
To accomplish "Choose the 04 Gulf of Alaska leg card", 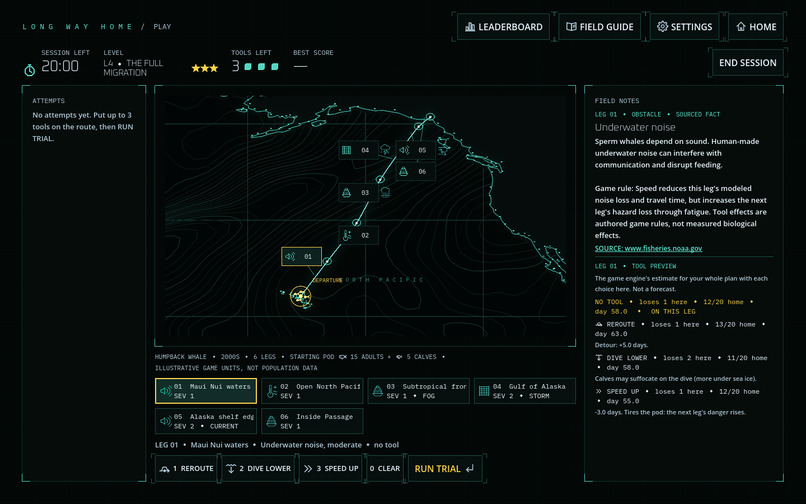I will tap(525, 391).
